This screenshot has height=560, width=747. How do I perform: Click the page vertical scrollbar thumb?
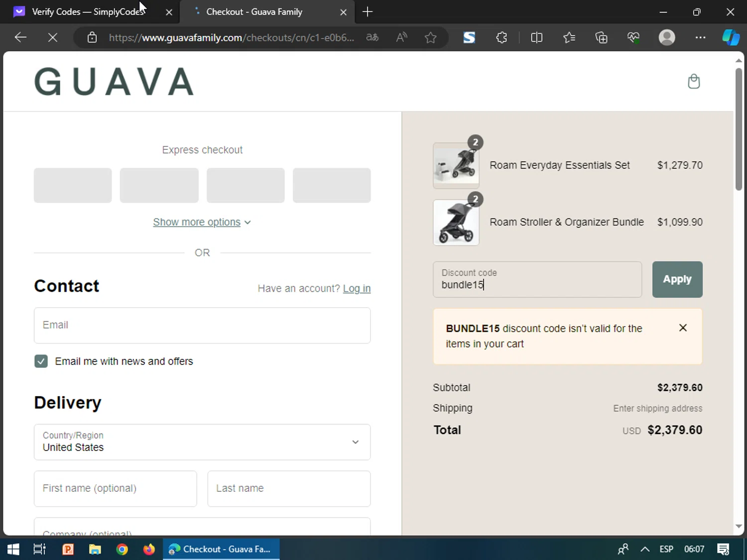point(739,129)
